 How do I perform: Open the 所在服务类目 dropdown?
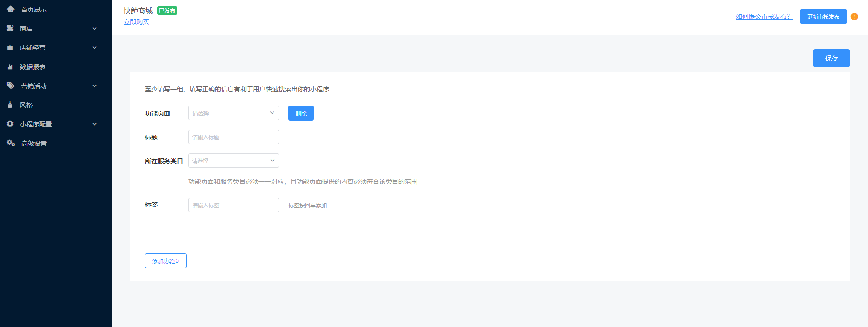tap(233, 161)
